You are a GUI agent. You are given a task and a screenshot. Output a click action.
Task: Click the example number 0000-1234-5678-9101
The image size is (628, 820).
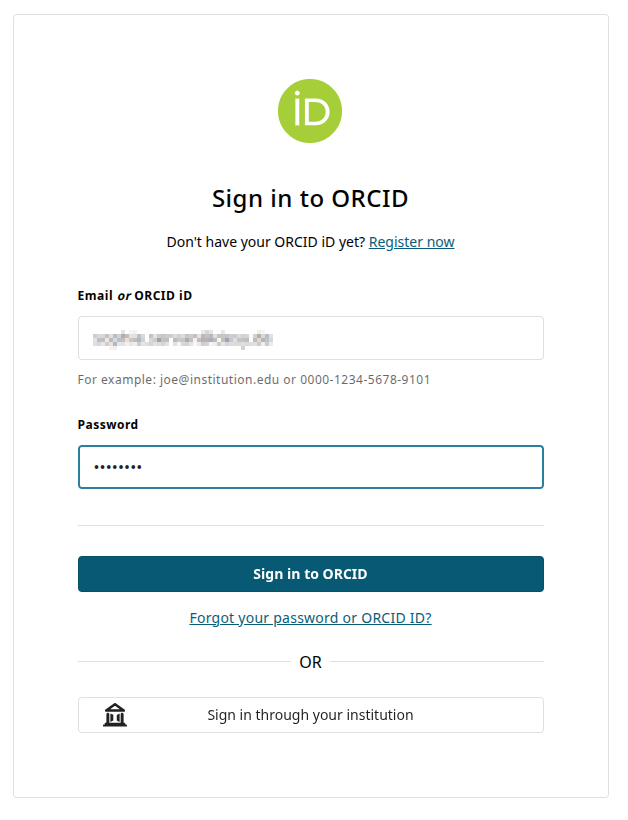point(364,380)
